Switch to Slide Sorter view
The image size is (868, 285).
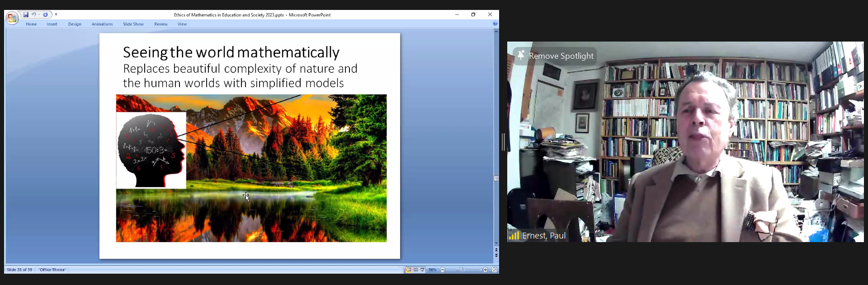click(415, 270)
